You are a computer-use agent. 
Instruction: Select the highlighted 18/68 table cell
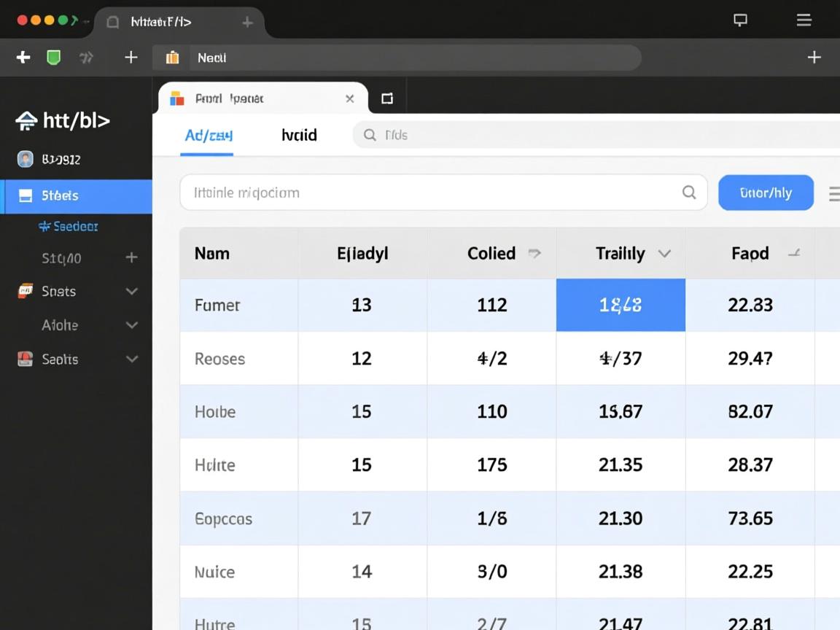click(x=621, y=305)
